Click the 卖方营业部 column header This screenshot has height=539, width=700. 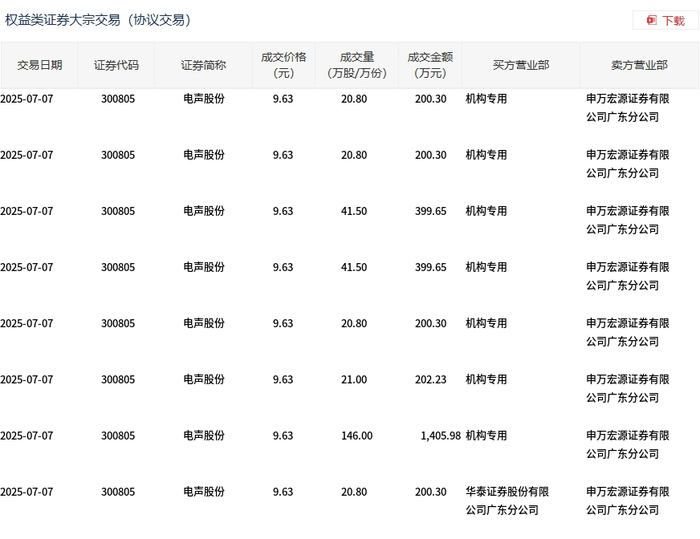click(x=639, y=65)
